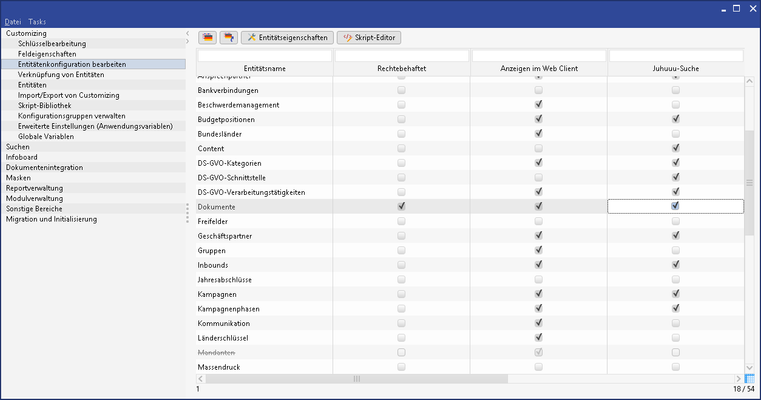This screenshot has width=761, height=400.
Task: Click the table grid icon in bottom-right corner
Action: pos(750,379)
